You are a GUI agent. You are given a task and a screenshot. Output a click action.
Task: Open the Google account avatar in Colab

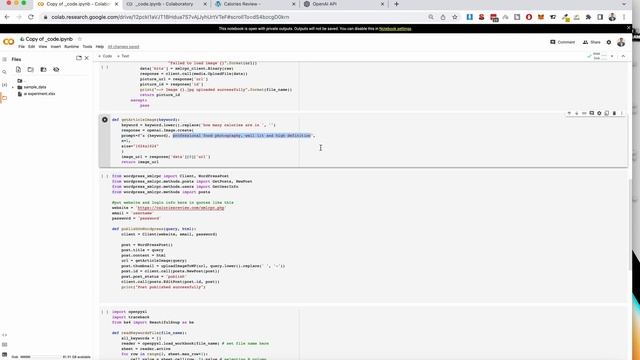(621, 42)
